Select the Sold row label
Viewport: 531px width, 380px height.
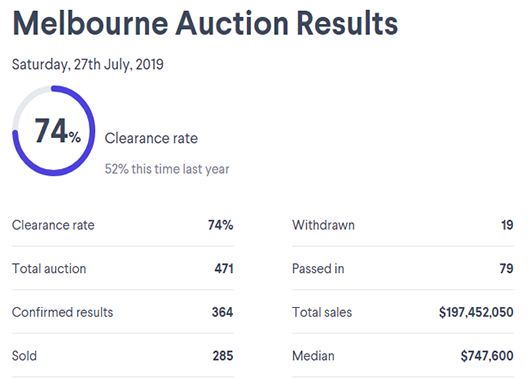pyautogui.click(x=24, y=356)
